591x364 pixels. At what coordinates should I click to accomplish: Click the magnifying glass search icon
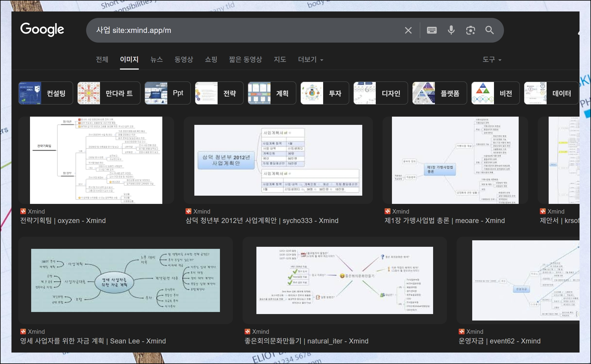click(490, 30)
